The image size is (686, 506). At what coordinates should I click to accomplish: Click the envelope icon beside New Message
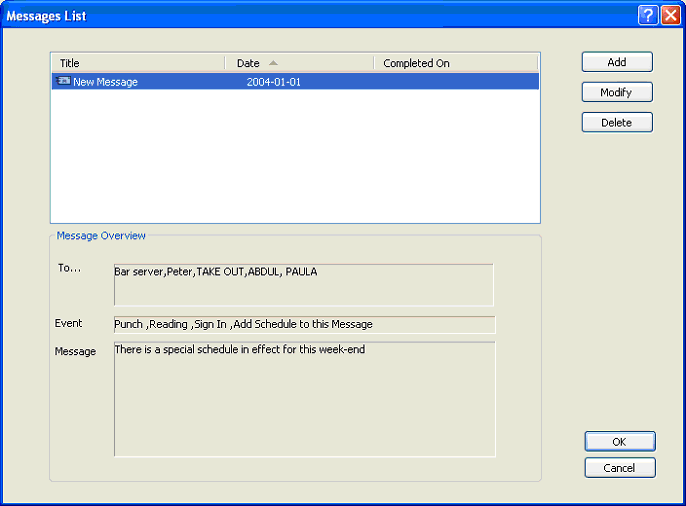[x=64, y=82]
